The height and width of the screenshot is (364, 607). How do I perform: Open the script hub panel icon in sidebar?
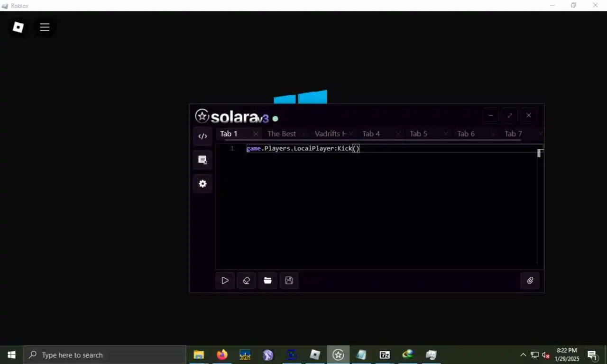point(202,160)
